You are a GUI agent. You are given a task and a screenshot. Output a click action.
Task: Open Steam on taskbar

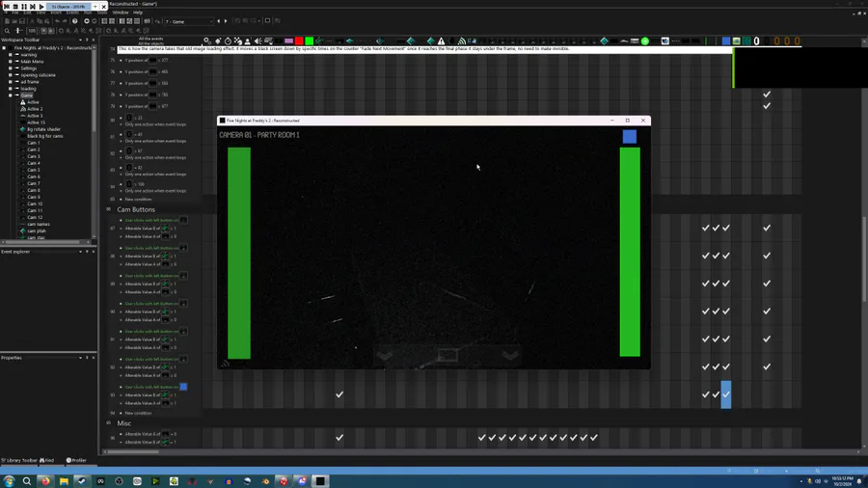pyautogui.click(x=82, y=481)
